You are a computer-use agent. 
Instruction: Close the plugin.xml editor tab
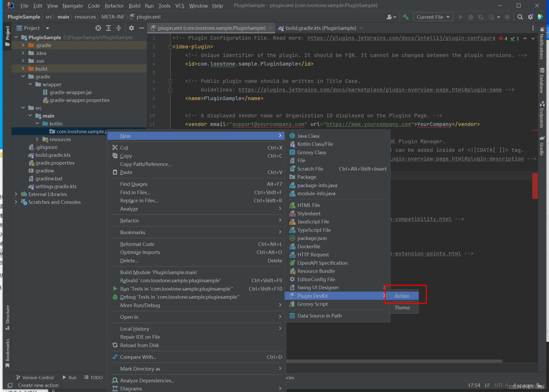coord(270,28)
